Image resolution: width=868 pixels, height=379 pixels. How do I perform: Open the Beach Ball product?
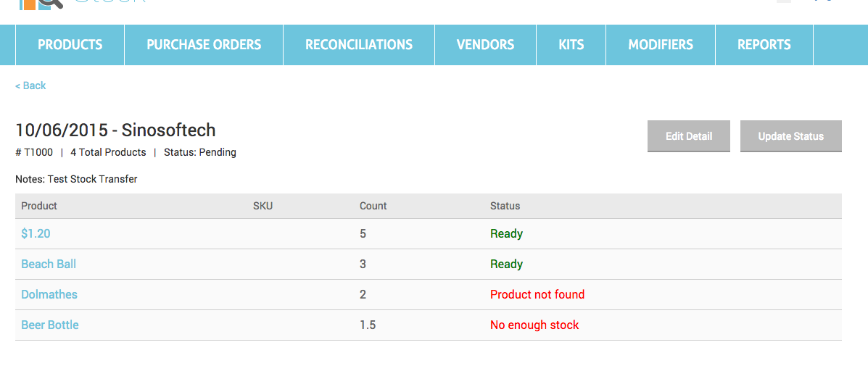click(49, 265)
